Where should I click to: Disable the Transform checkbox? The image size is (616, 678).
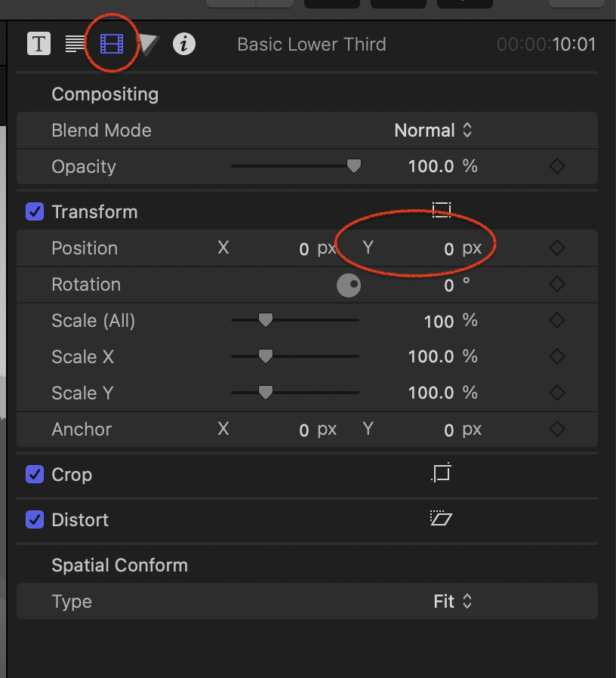point(35,211)
